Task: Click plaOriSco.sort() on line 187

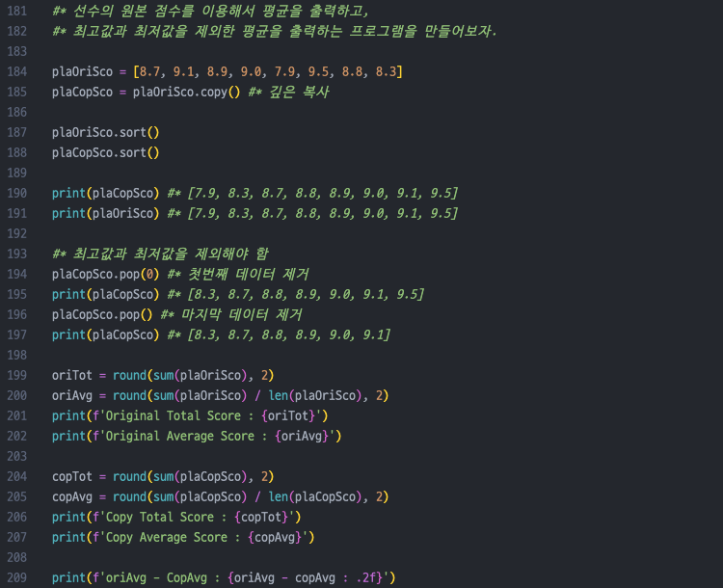Action: [106, 132]
